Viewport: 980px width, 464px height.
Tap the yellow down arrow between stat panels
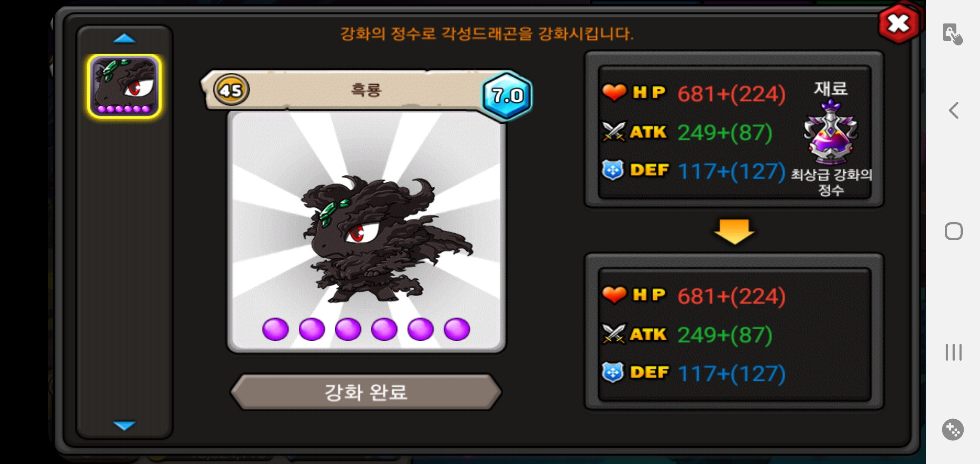[x=734, y=231]
